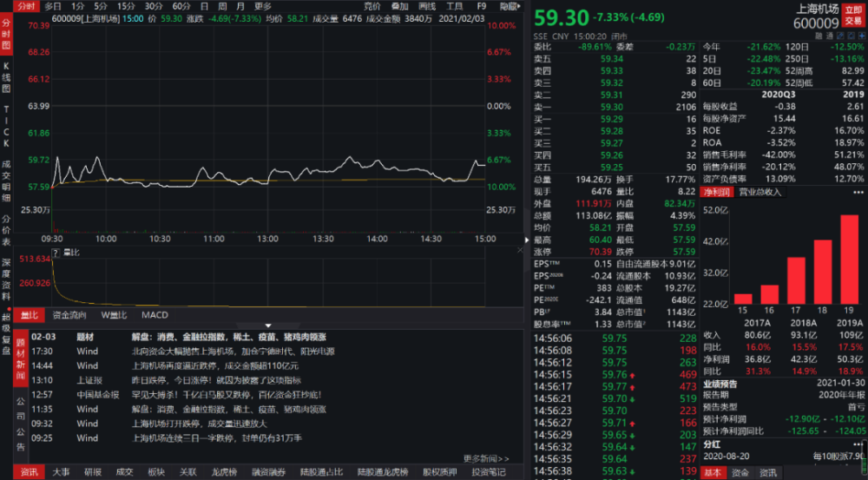Switch to the 龙虎榜 bottom tab
The width and height of the screenshot is (868, 480).
(224, 472)
